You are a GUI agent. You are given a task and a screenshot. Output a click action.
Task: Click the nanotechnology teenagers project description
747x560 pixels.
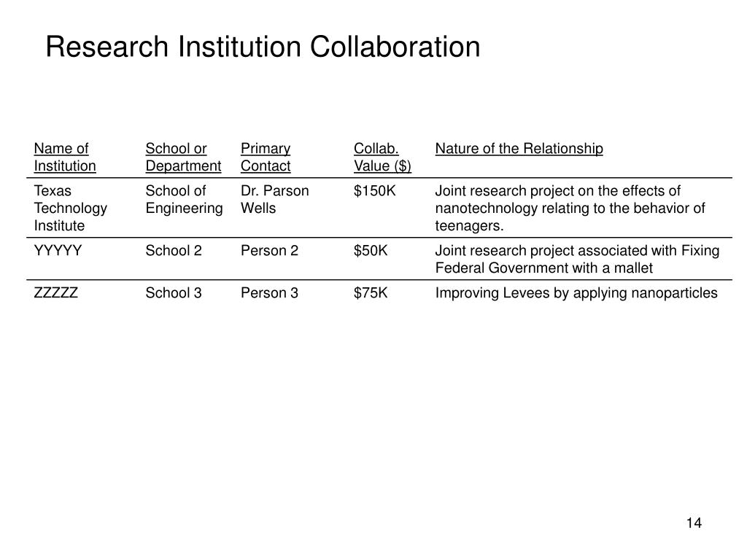pyautogui.click(x=570, y=208)
